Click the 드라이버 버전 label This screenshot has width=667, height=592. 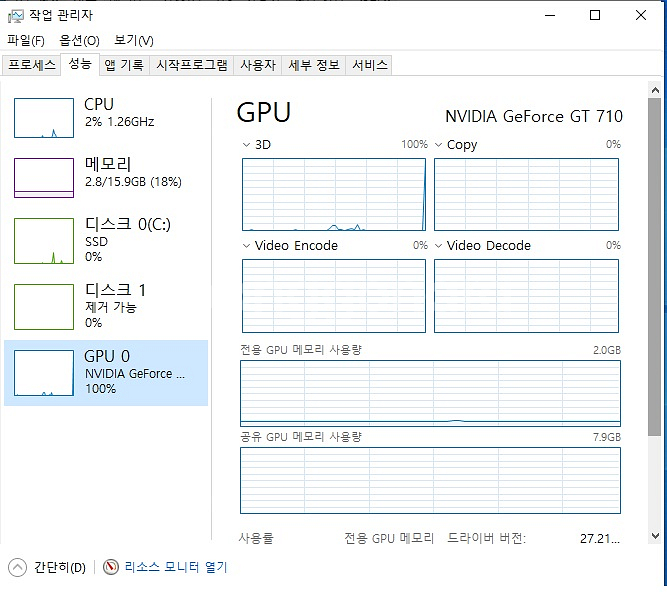point(487,538)
